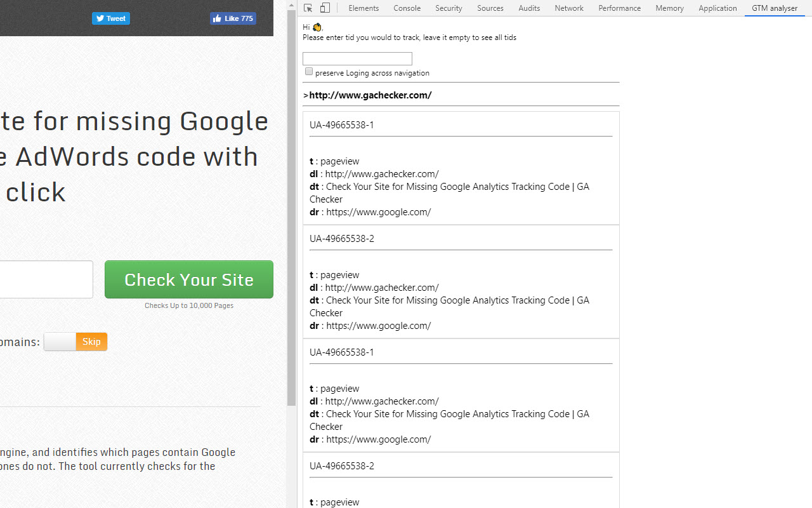Click the website URL input box

[x=44, y=279]
